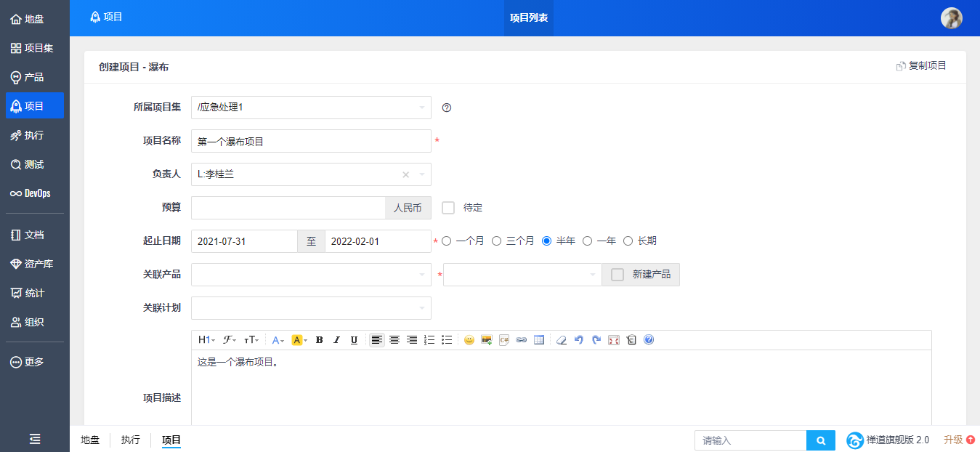Viewport: 980px width, 452px height.
Task: Open 测试 in left sidebar
Action: [35, 164]
